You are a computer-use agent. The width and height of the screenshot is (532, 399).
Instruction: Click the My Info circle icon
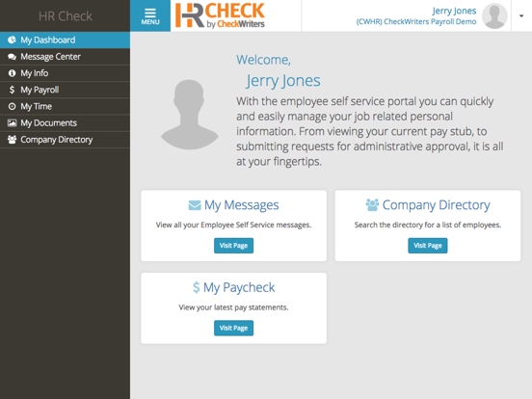point(12,73)
